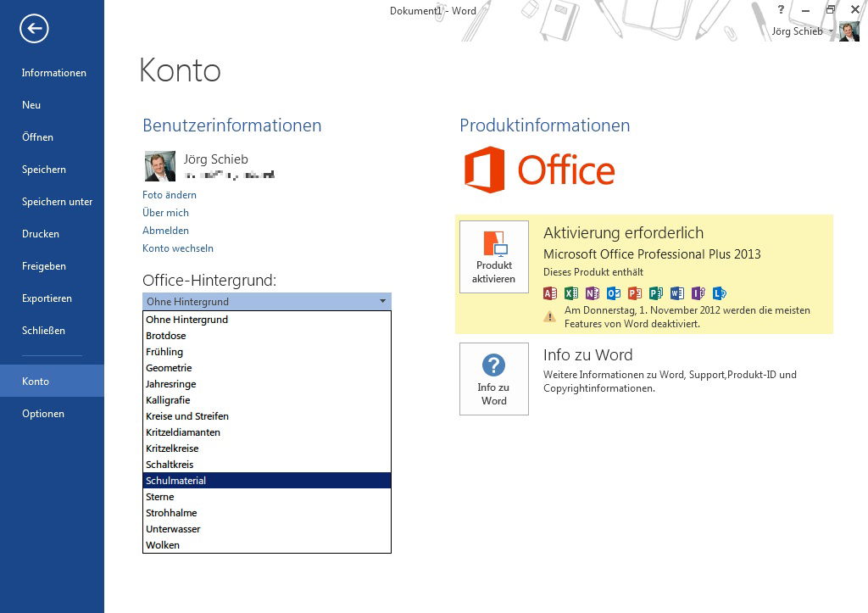Click the Jörg Schieb profile photo under Benutzerinformationen
Viewport: 868px width, 613px height.
pyautogui.click(x=160, y=166)
